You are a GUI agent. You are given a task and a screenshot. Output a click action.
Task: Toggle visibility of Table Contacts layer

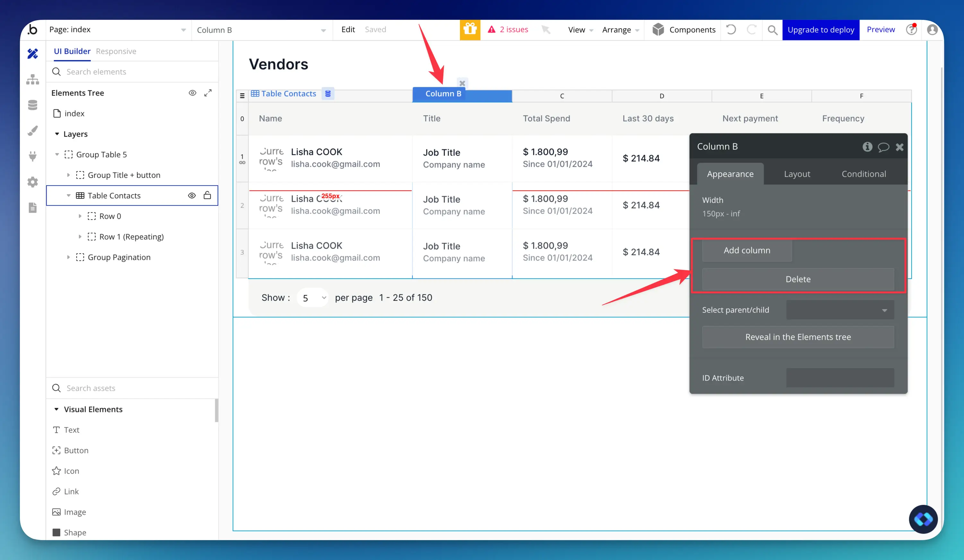click(192, 195)
